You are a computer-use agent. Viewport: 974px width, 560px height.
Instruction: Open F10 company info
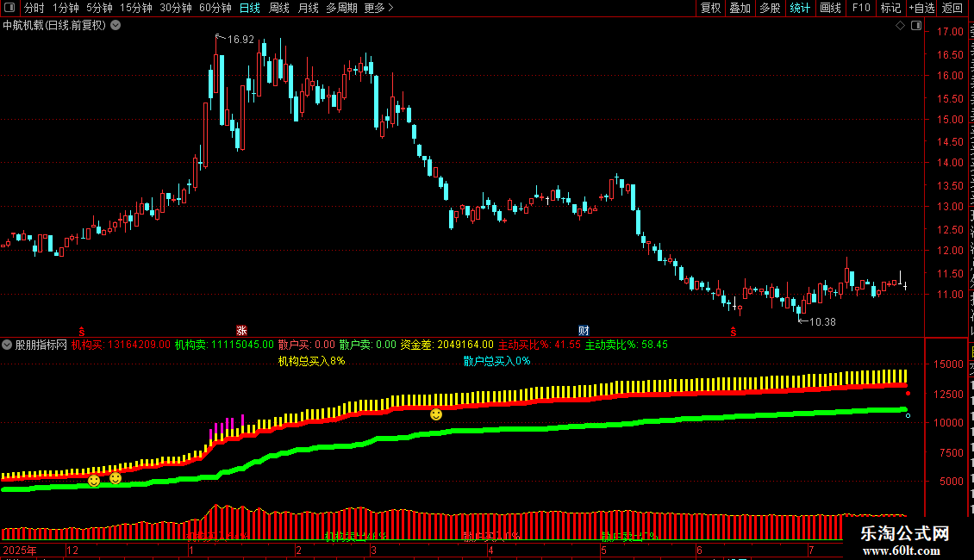tap(861, 8)
